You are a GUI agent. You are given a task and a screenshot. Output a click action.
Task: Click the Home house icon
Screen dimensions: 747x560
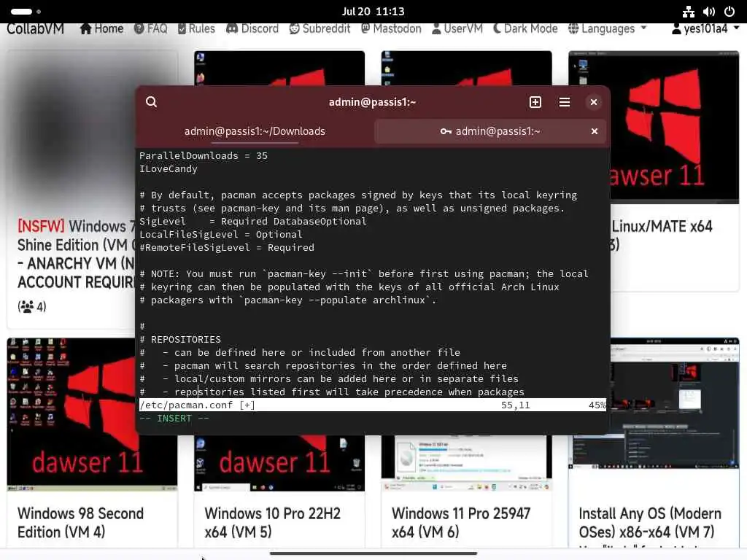[x=86, y=28]
